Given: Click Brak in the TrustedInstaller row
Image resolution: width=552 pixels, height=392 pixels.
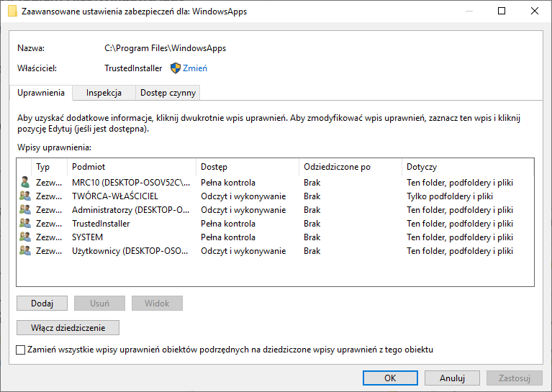Looking at the screenshot, I should (x=312, y=224).
